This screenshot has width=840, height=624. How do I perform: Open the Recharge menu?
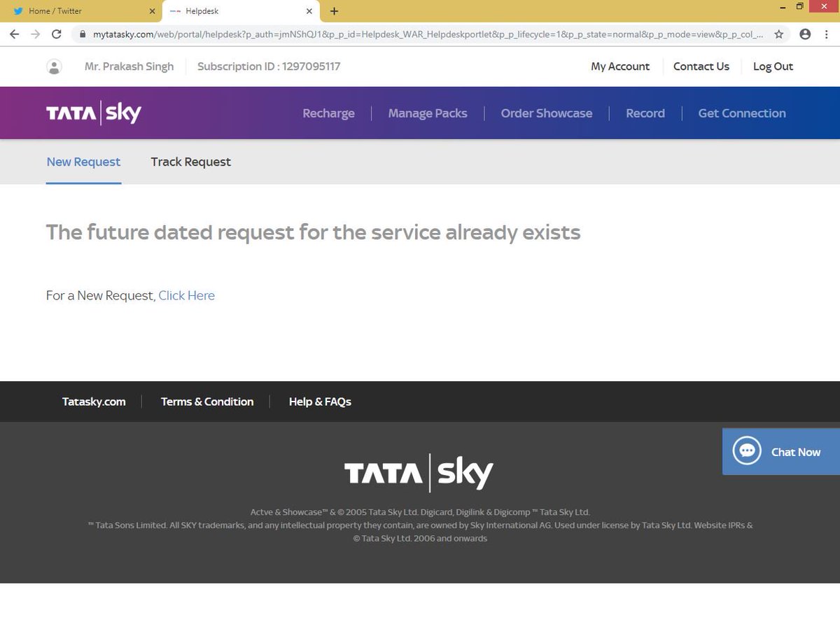click(x=328, y=113)
